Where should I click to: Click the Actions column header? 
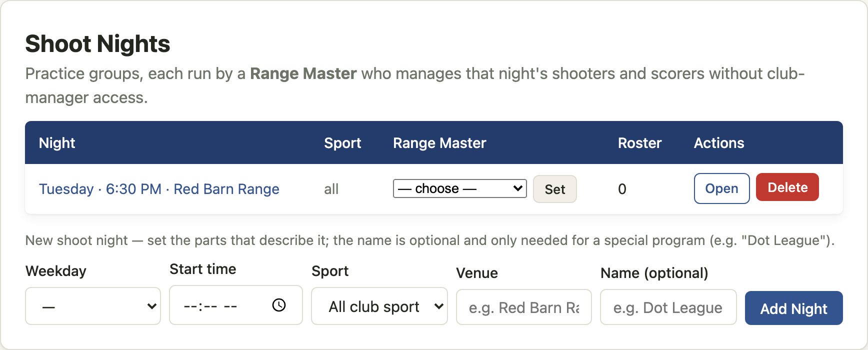tap(719, 143)
